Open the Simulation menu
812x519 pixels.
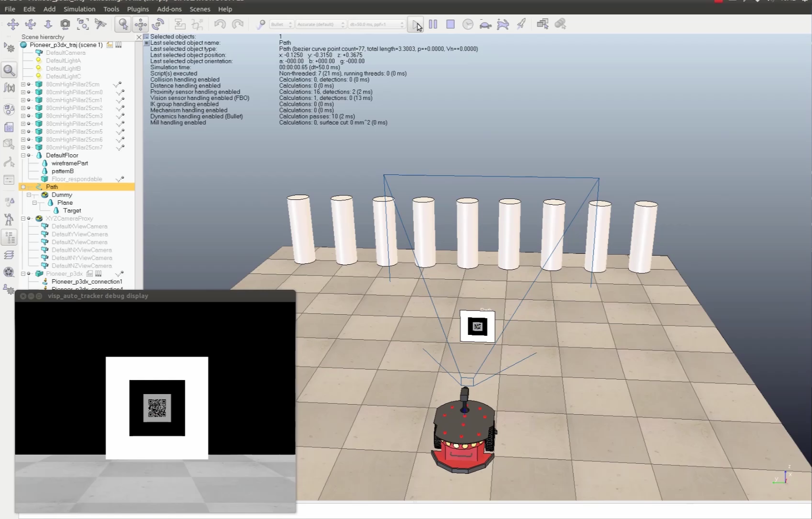point(79,9)
